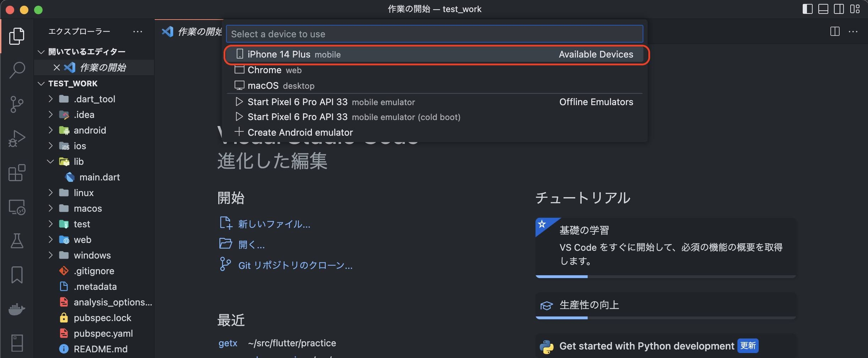
Task: Open the Extensions view
Action: (x=17, y=173)
